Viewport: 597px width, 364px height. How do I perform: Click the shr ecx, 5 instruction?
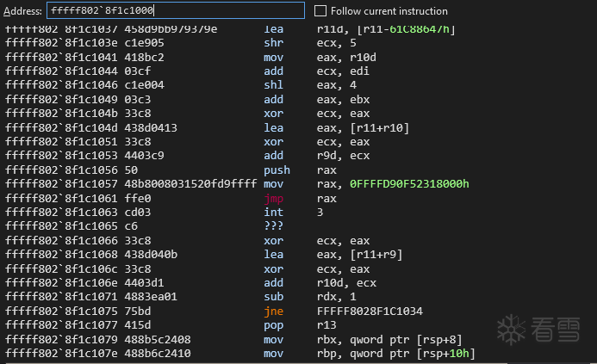[x=272, y=43]
